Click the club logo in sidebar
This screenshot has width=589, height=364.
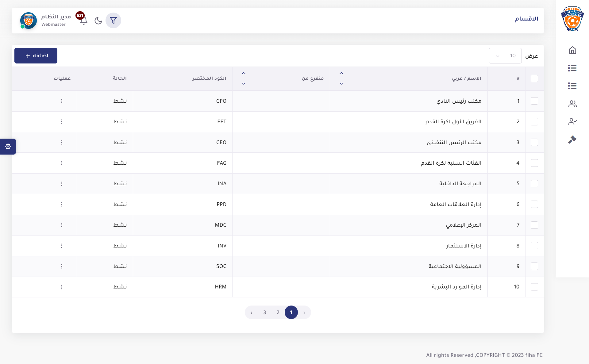(572, 19)
